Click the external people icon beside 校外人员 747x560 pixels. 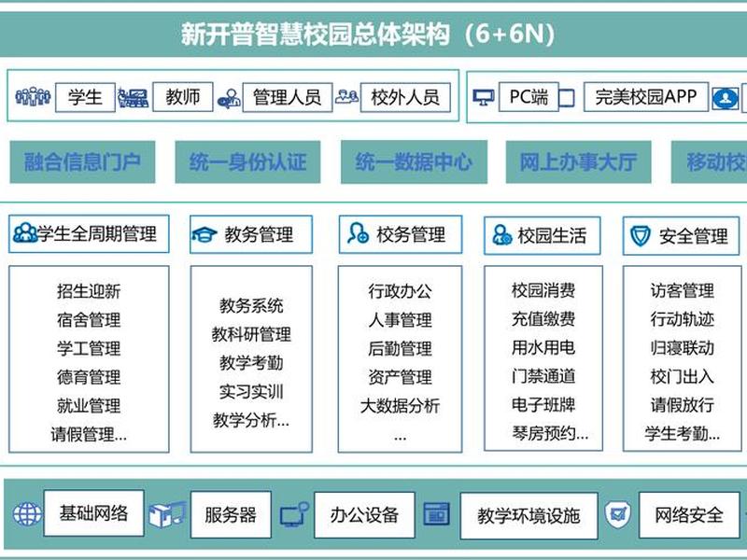346,97
